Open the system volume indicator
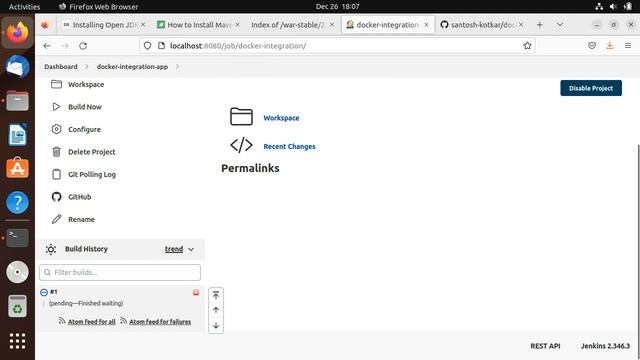640x360 pixels. (613, 7)
